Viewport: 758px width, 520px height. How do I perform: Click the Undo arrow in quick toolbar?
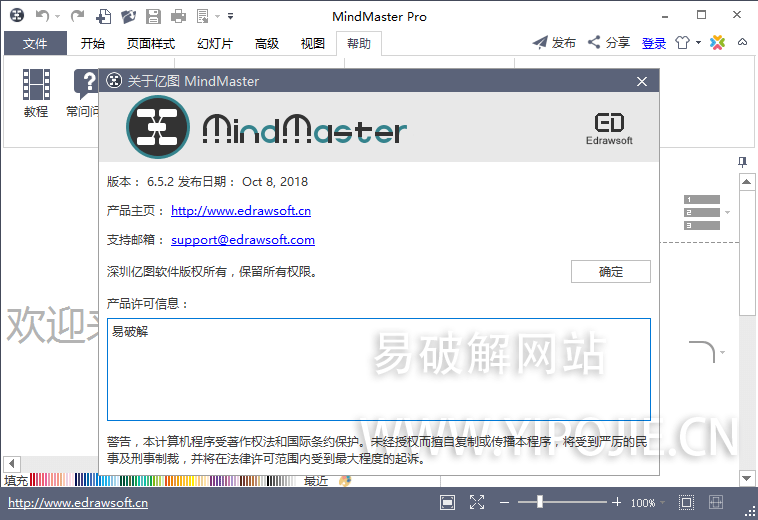point(43,16)
